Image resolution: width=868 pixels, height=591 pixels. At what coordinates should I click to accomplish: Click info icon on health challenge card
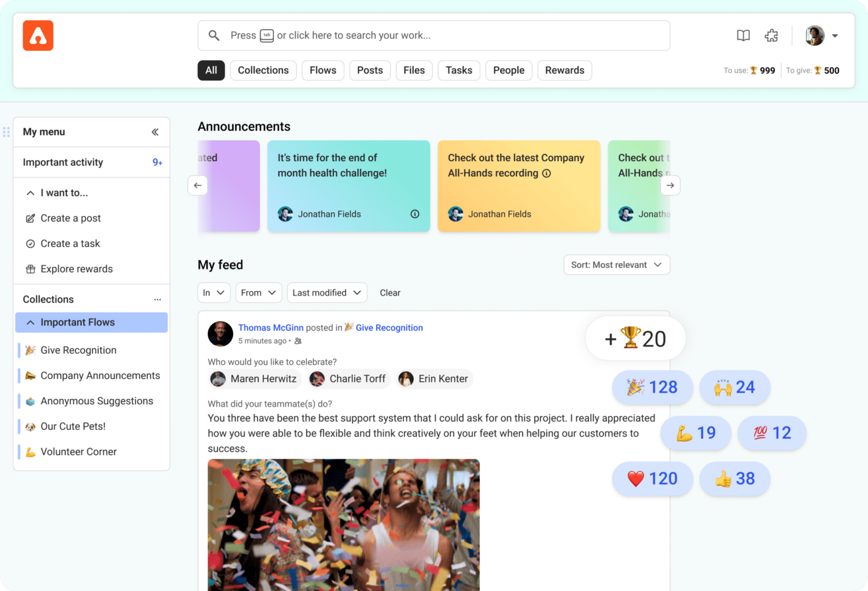click(415, 214)
